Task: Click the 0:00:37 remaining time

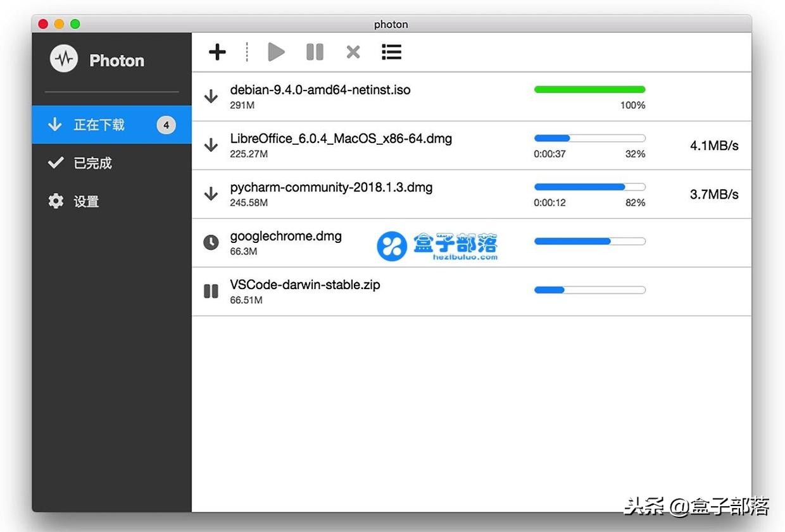Action: click(x=550, y=154)
